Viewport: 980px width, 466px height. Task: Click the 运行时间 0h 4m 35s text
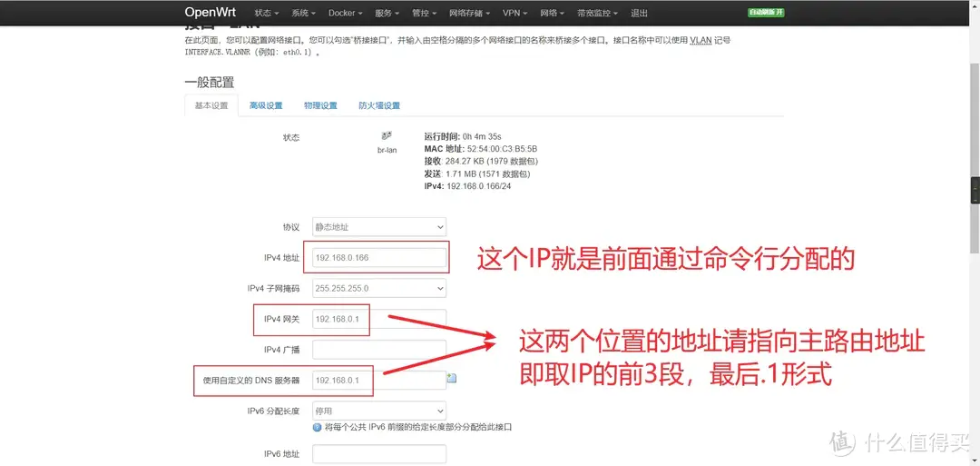(463, 136)
